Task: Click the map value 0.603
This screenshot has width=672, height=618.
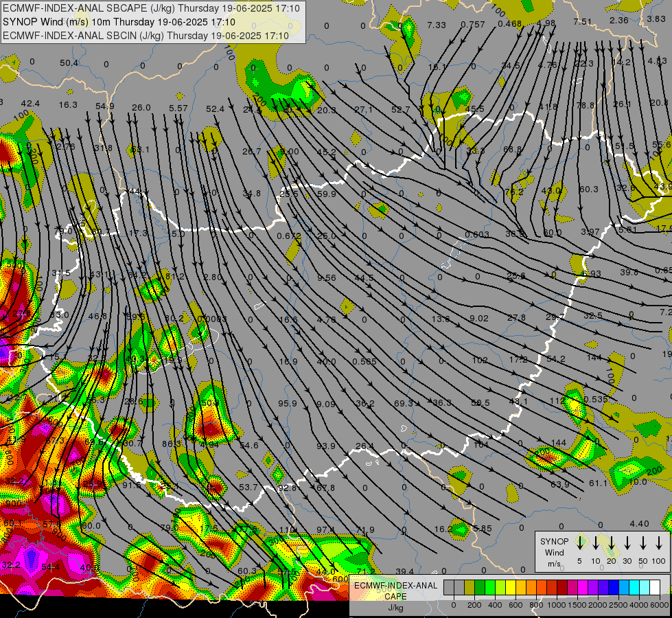Action: click(x=477, y=234)
